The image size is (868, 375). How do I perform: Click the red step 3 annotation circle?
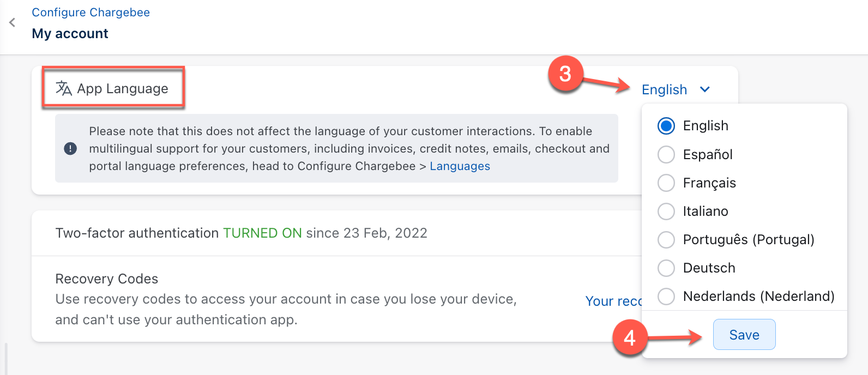565,74
